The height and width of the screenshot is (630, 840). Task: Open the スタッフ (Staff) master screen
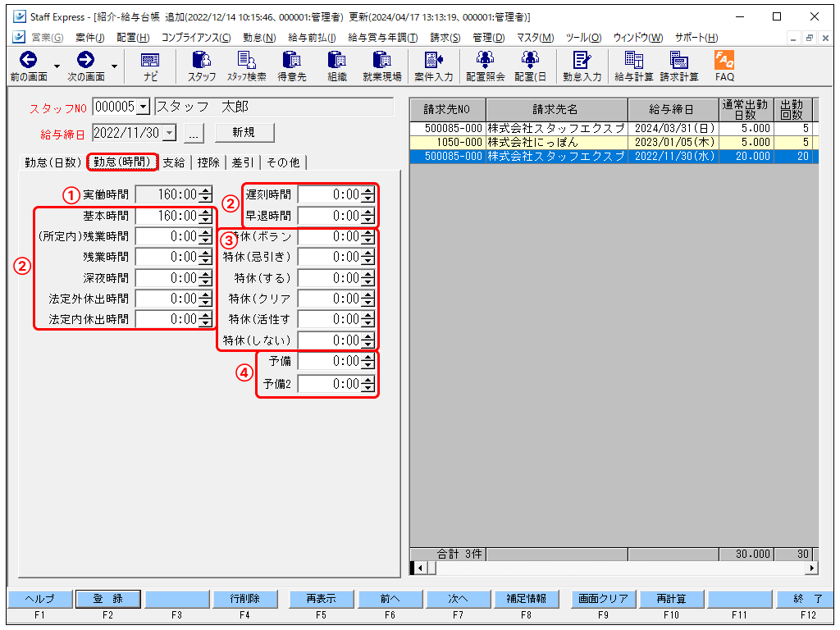point(201,66)
